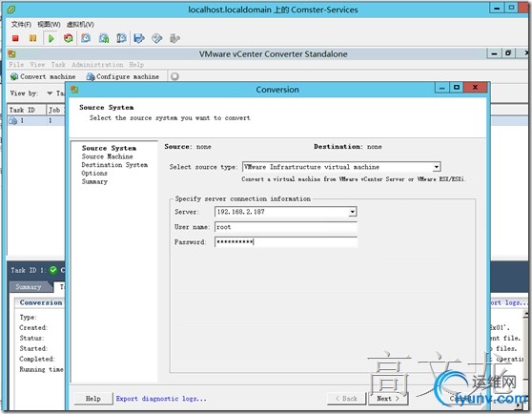Viewport: 532px width, 414px height.
Task: Open the 视图(W) menu
Action: click(x=49, y=25)
